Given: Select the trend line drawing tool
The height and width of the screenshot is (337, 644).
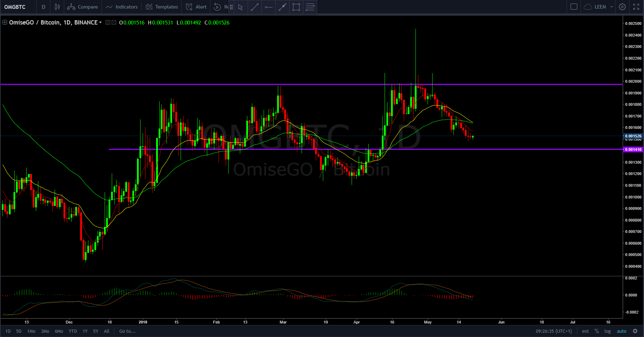Looking at the screenshot, I should click(254, 7).
